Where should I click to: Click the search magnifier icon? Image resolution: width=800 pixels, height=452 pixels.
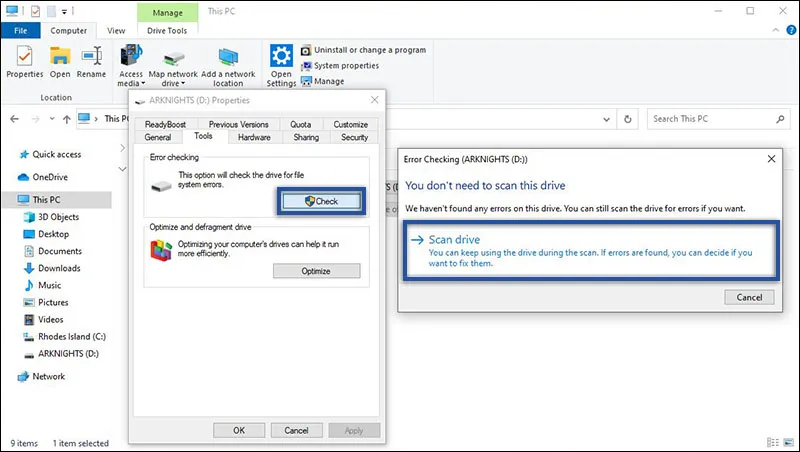coord(780,119)
